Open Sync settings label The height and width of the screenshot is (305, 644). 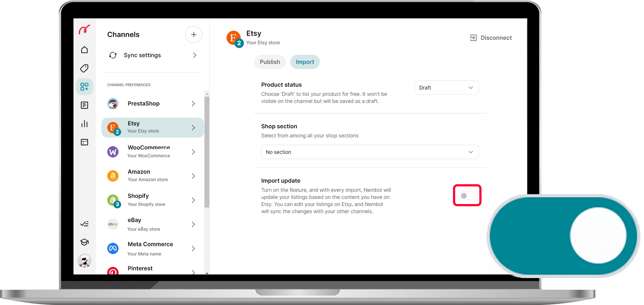click(x=142, y=55)
